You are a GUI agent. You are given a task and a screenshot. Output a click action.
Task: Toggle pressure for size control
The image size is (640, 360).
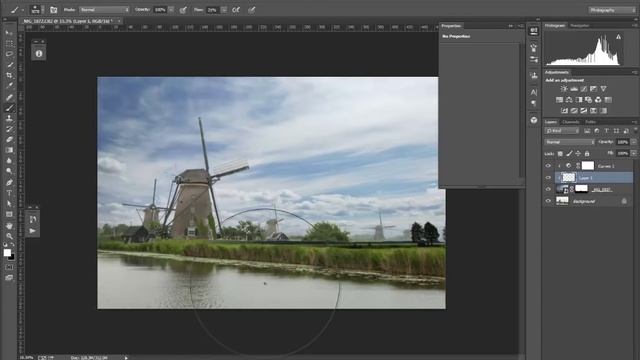pos(251,9)
